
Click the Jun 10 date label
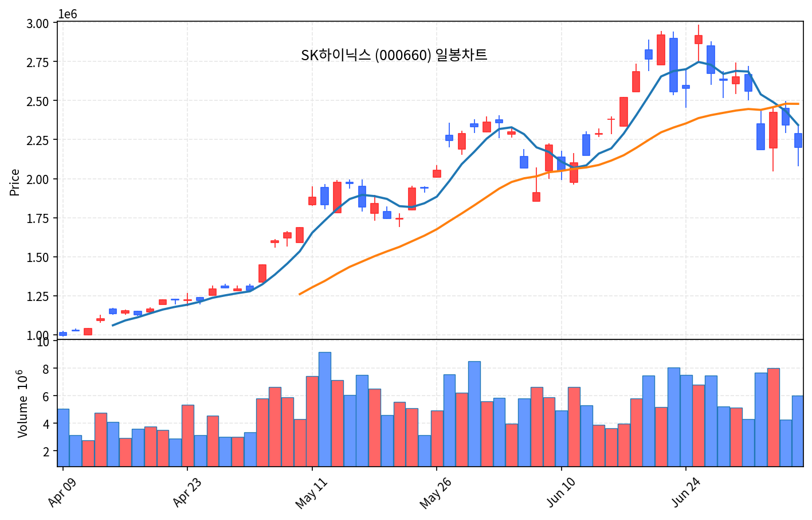tap(560, 492)
